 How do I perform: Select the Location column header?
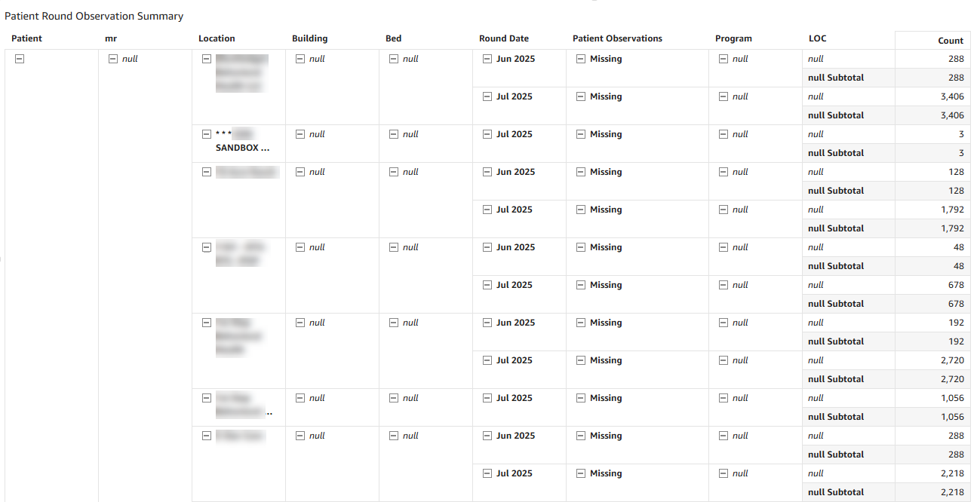point(217,38)
